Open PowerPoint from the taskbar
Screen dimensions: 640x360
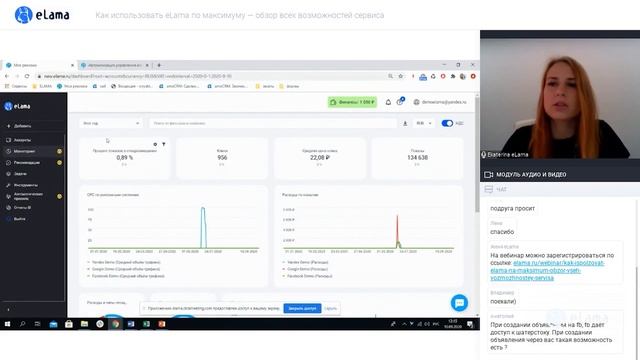pos(162,324)
